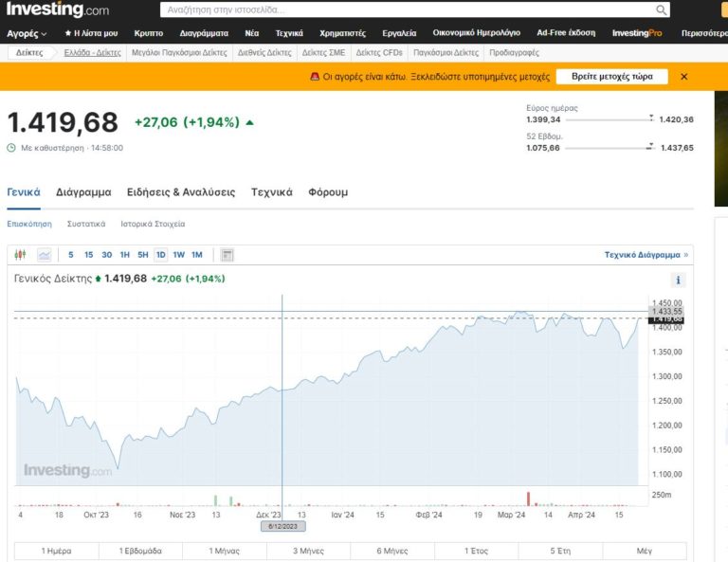
Task: Click the Βρείτε μετοχές τώρα button
Action: pos(611,77)
